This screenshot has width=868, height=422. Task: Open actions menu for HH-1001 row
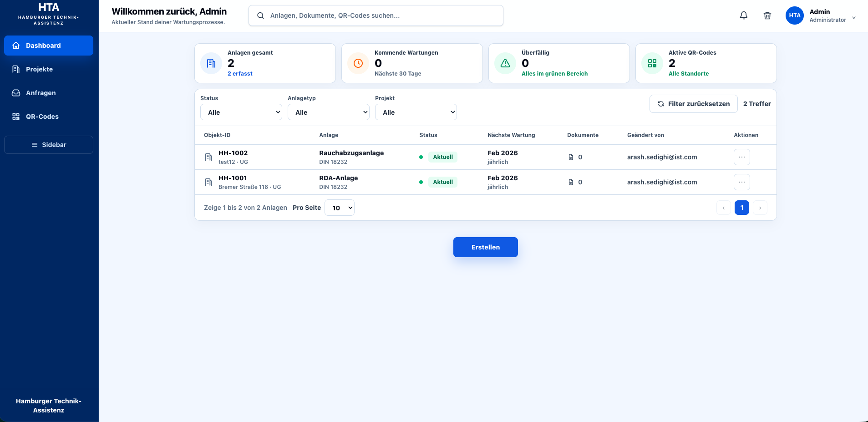point(742,182)
